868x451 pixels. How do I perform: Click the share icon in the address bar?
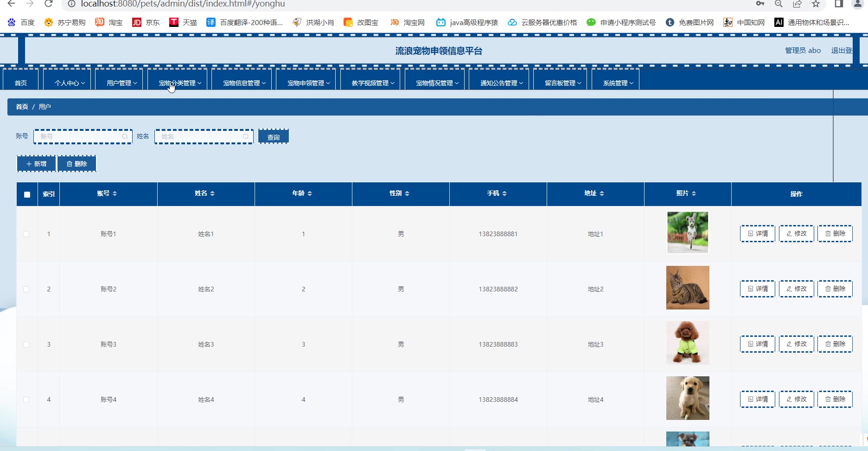pos(797,4)
